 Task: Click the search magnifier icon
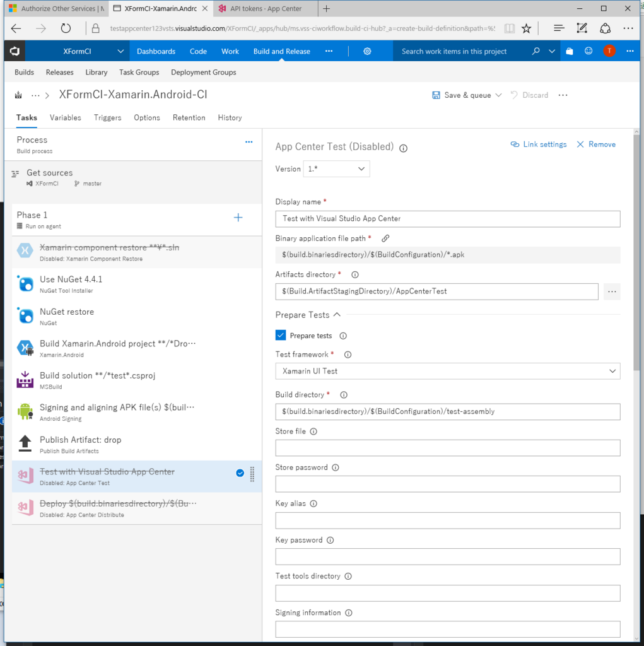pos(536,51)
